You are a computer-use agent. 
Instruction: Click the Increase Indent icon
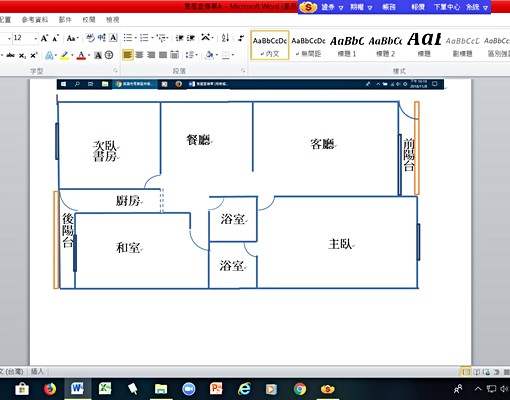point(191,38)
